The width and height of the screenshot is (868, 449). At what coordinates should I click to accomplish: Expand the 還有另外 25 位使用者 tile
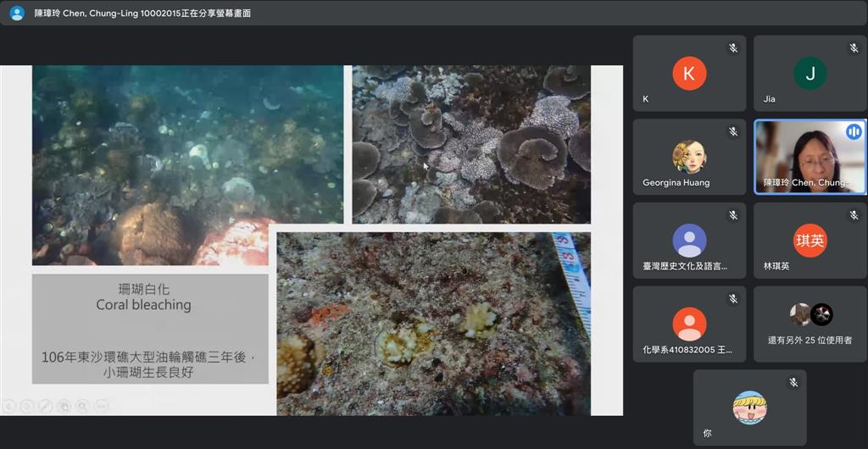pyautogui.click(x=810, y=324)
